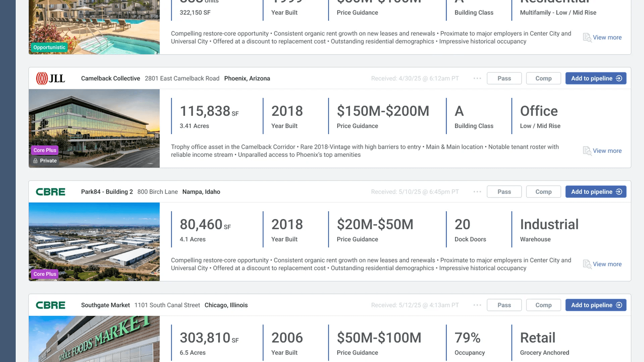Click the Received 4/30/25 timestamp
644x362 pixels.
(415, 78)
